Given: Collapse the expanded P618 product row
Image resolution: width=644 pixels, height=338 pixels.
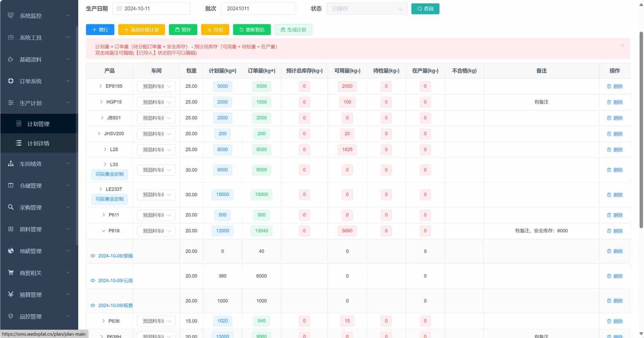Looking at the screenshot, I should tap(104, 231).
